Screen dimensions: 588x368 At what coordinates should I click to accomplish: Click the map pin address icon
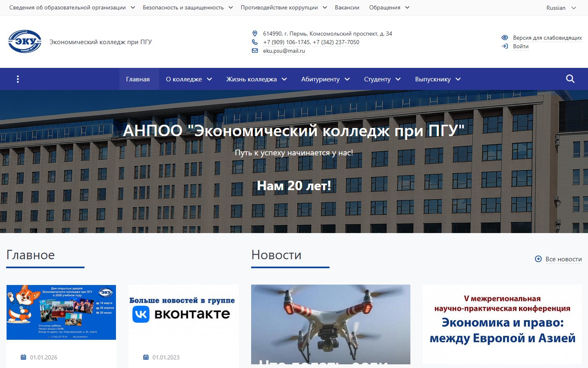[255, 34]
